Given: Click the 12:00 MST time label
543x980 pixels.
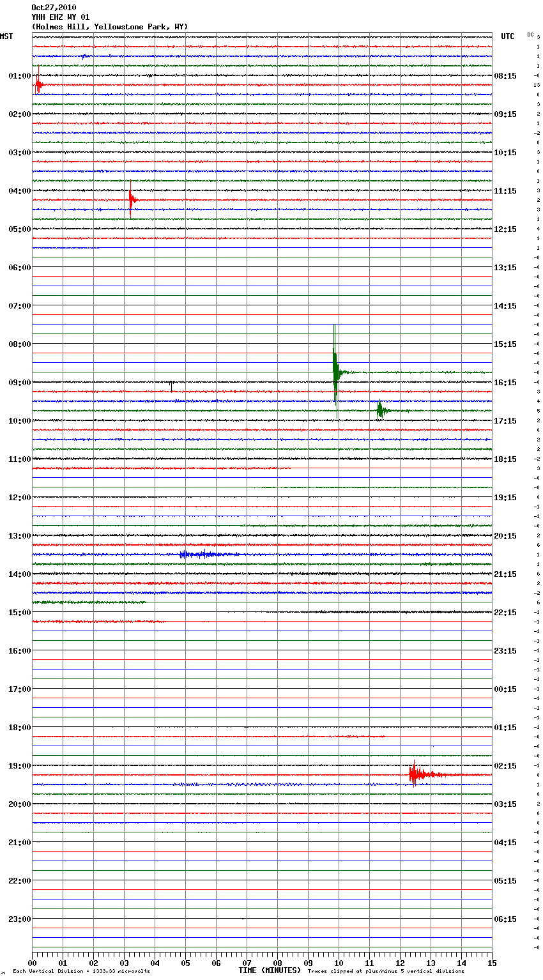Looking at the screenshot, I should coord(20,498).
